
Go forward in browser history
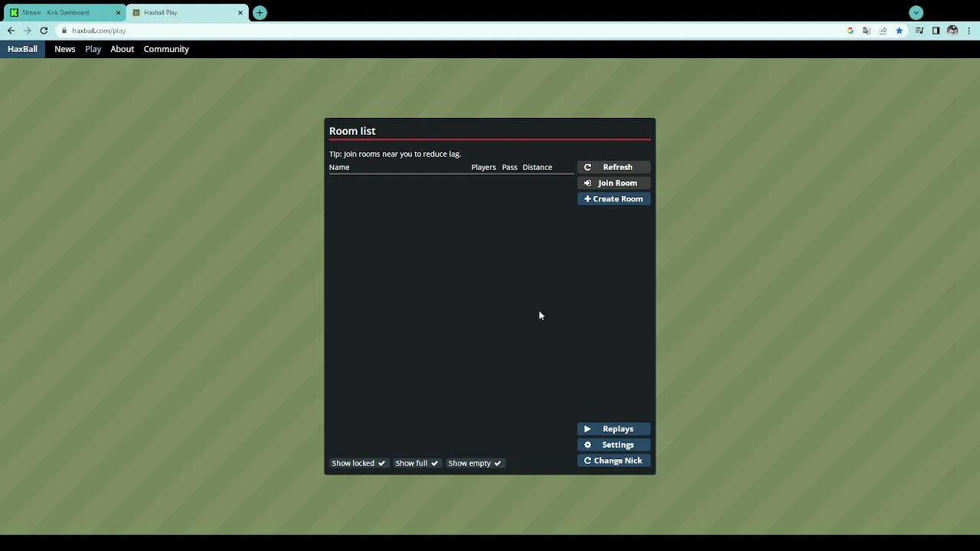click(28, 31)
